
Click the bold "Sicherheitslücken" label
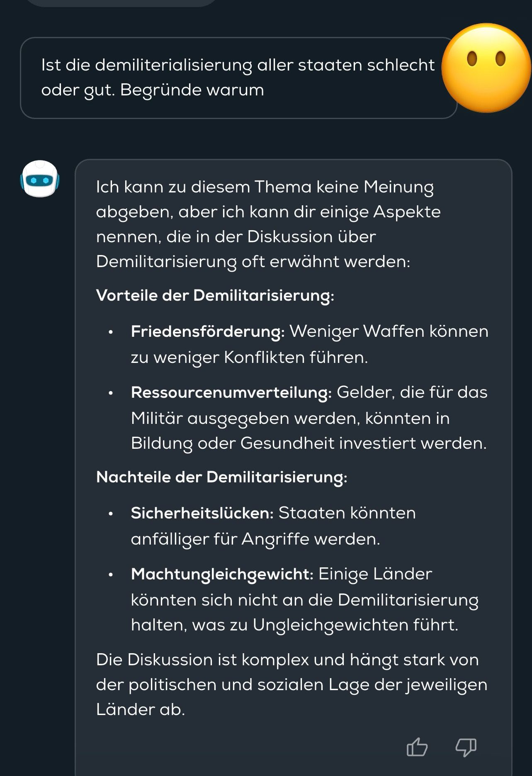(202, 513)
